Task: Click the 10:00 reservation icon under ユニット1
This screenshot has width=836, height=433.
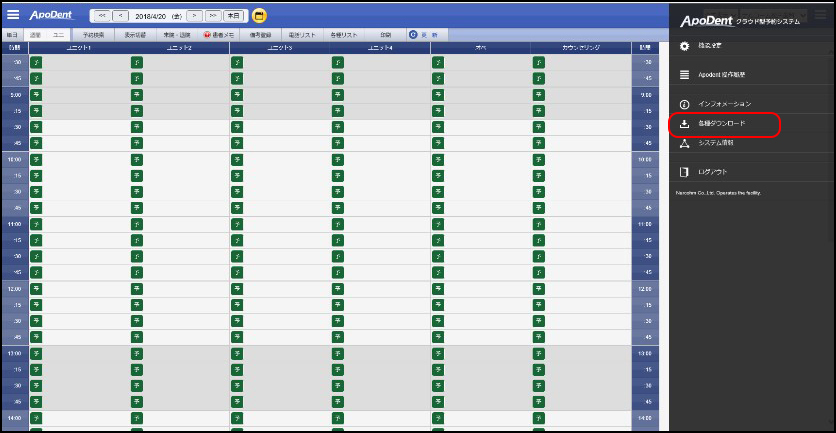Action: click(x=36, y=159)
